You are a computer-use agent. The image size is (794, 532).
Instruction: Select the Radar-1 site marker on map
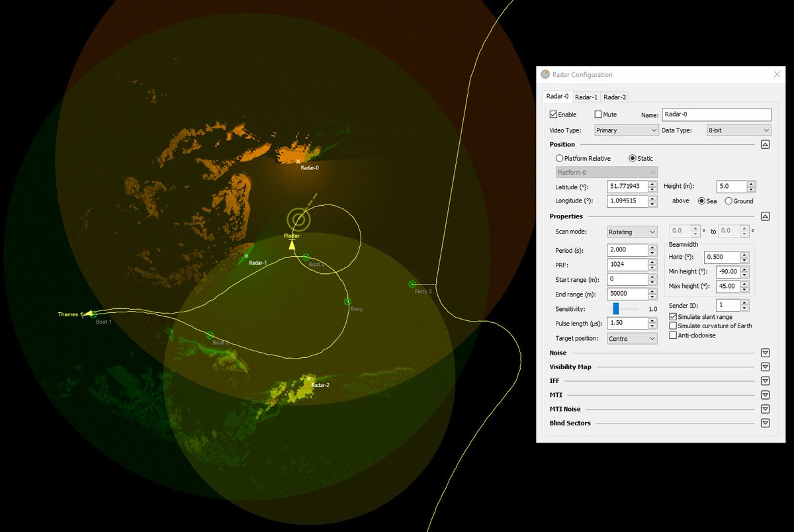point(247,255)
